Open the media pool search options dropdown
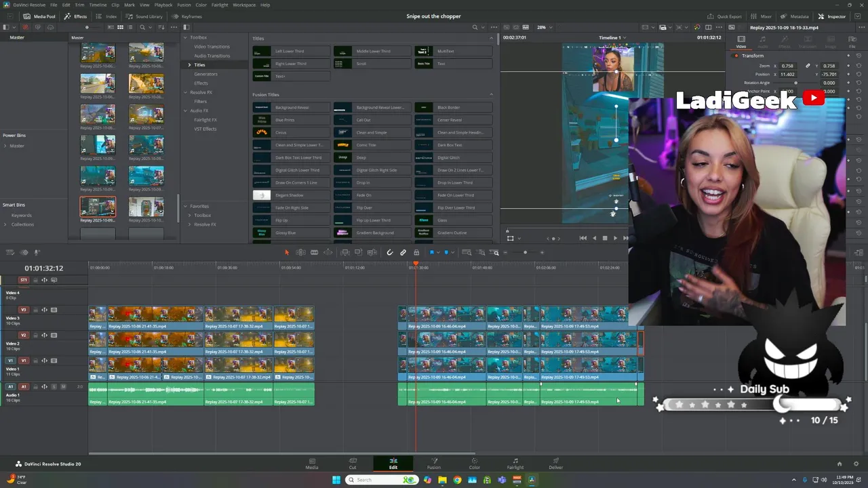868x488 pixels. (x=150, y=27)
